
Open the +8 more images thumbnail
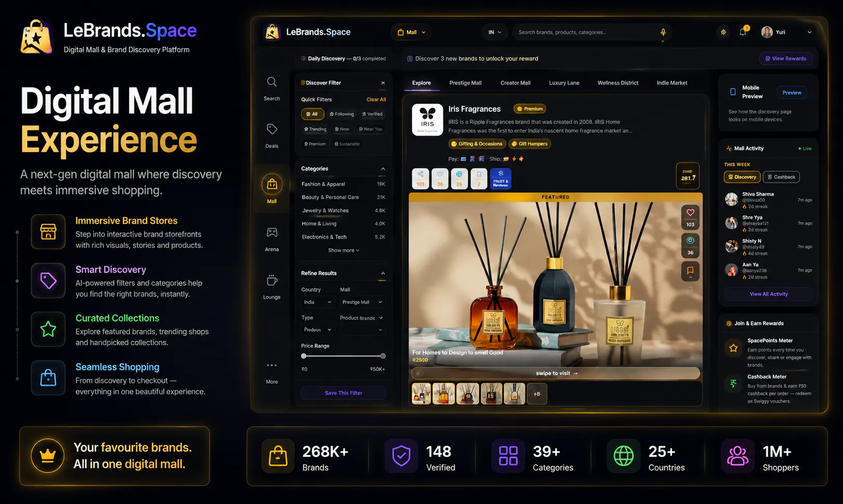537,394
